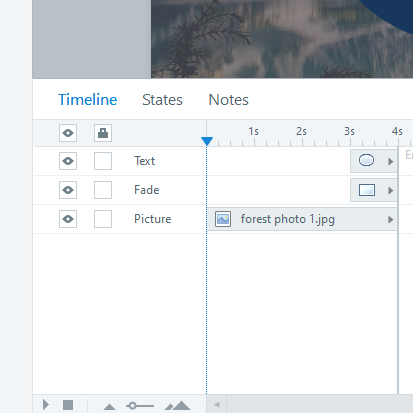Image resolution: width=413 pixels, height=413 pixels.
Task: Expand the Text object arrow on timeline
Action: [x=391, y=161]
